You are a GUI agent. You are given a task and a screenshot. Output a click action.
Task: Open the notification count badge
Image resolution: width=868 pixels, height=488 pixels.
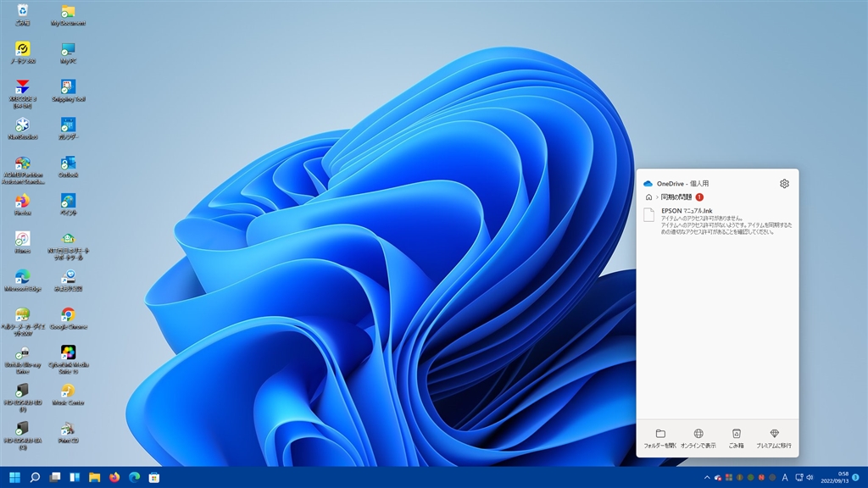click(x=856, y=477)
